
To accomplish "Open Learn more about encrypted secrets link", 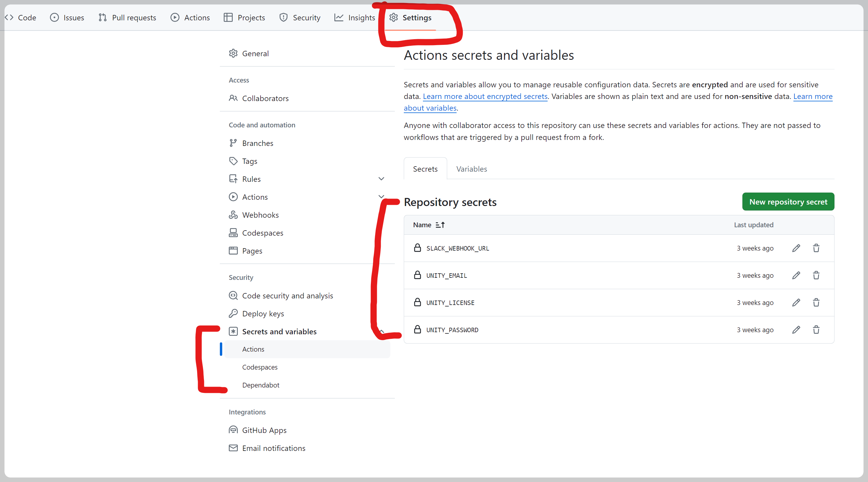I will (x=485, y=96).
